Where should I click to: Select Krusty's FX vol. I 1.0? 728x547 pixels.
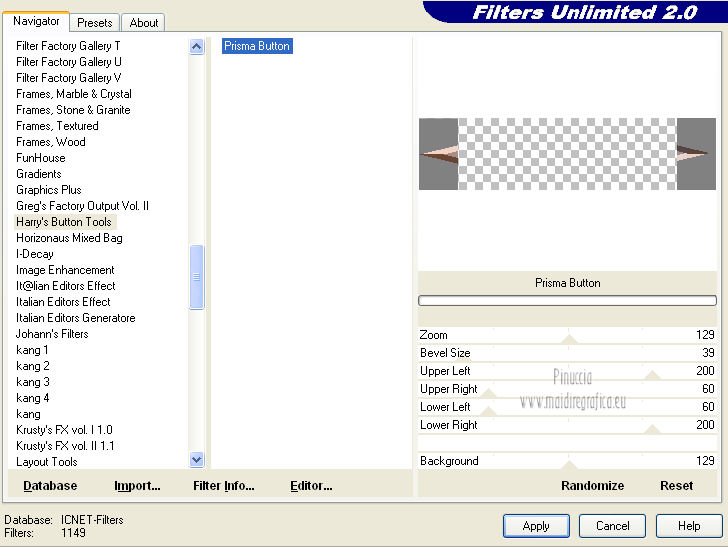(x=65, y=430)
